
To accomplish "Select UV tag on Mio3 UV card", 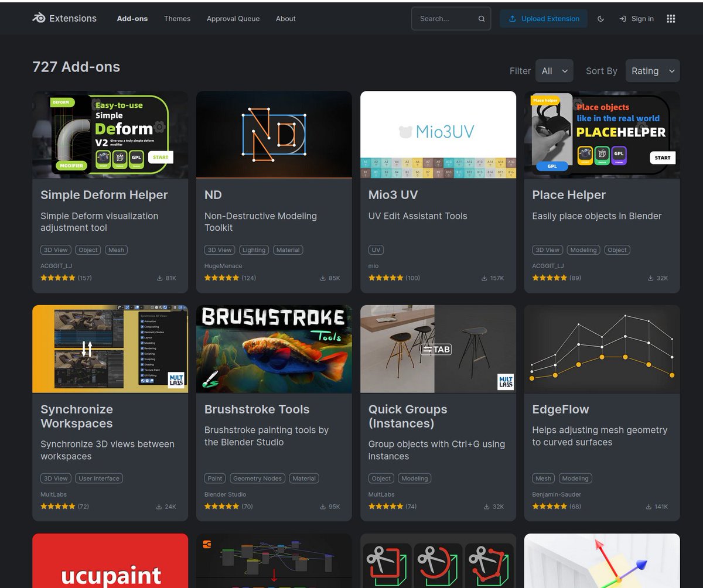I will (x=376, y=250).
